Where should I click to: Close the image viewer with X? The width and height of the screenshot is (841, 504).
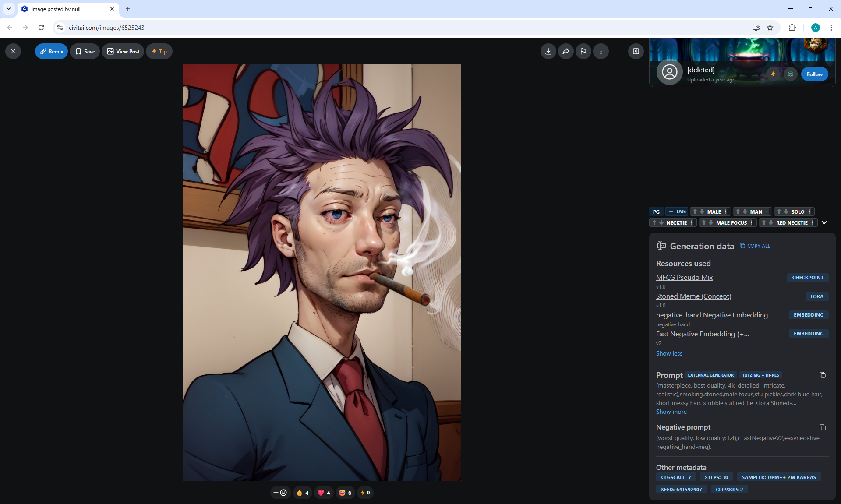(x=13, y=52)
